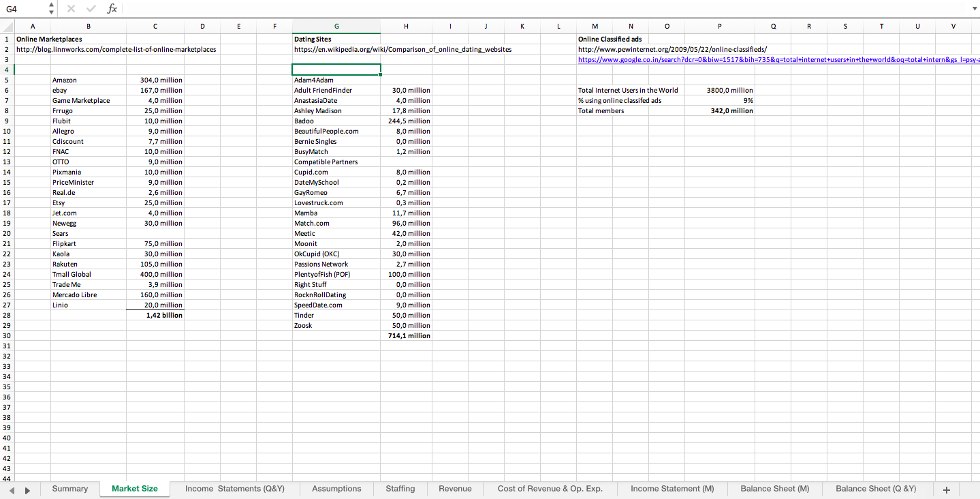
Task: Select the 3800,0 million cell
Action: (720, 90)
